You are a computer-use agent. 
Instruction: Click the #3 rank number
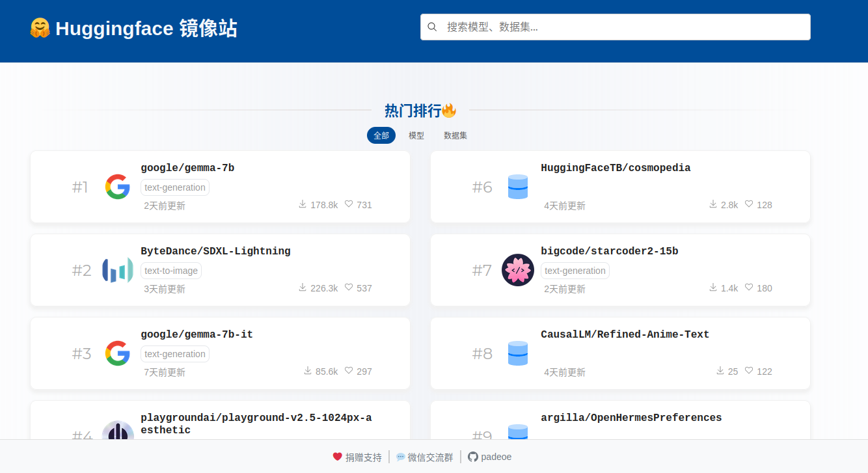pyautogui.click(x=82, y=354)
